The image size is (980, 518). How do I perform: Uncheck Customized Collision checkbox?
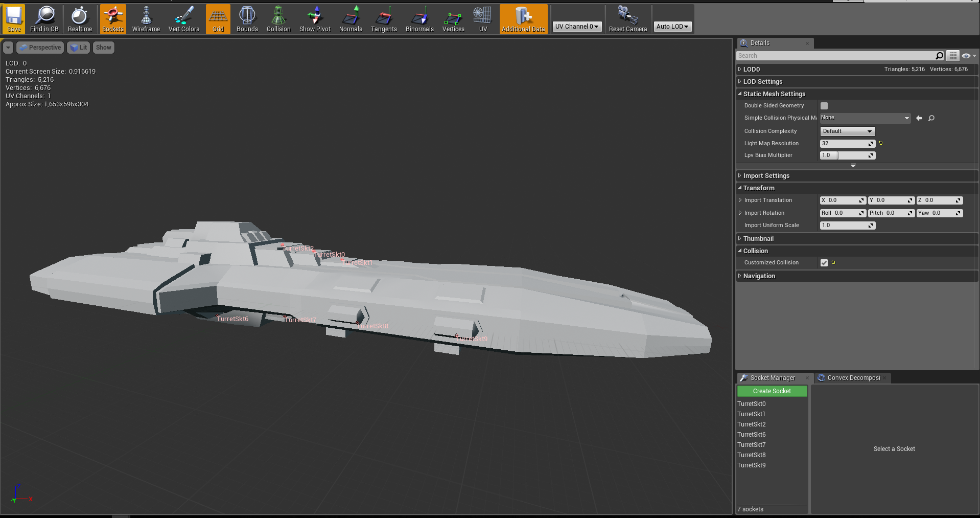pyautogui.click(x=824, y=263)
